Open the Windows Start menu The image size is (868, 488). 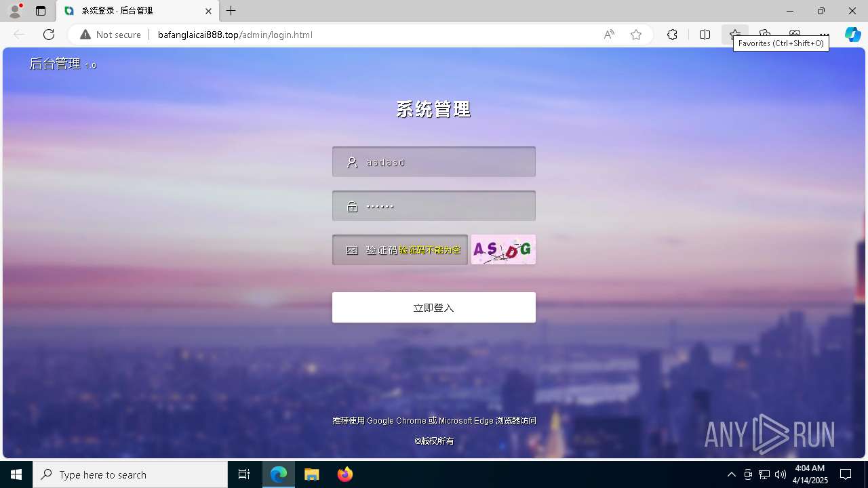[x=16, y=474]
